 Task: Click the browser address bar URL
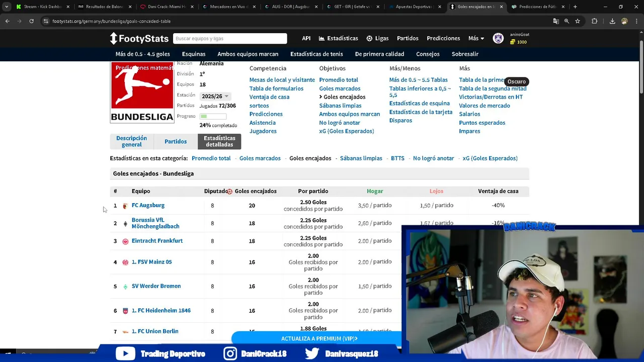112,21
